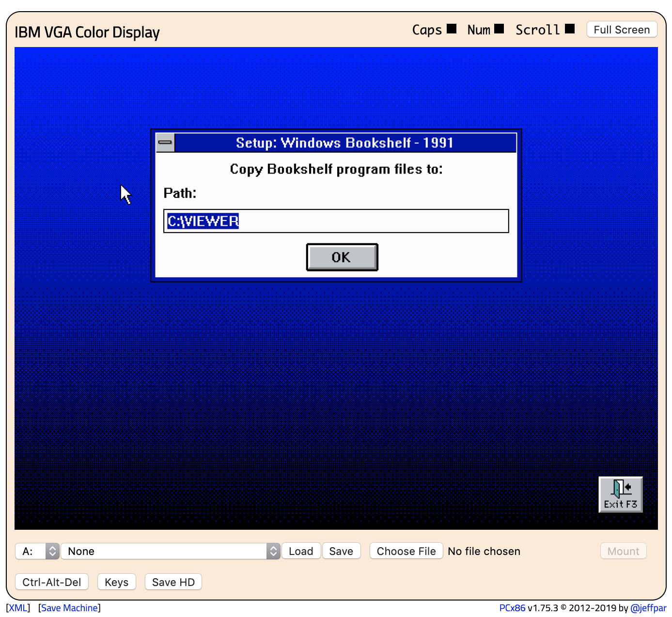Toggle the Caps lock indicator

451,28
